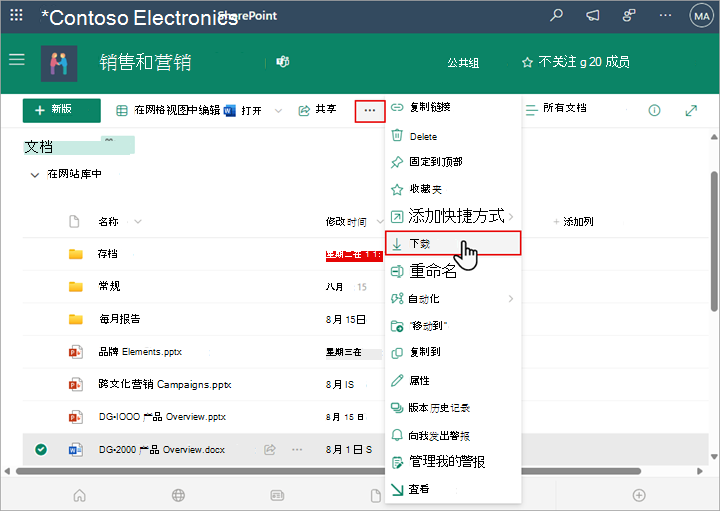Select 下载 download menu item
Screen dimensions: 720x511
coord(453,243)
